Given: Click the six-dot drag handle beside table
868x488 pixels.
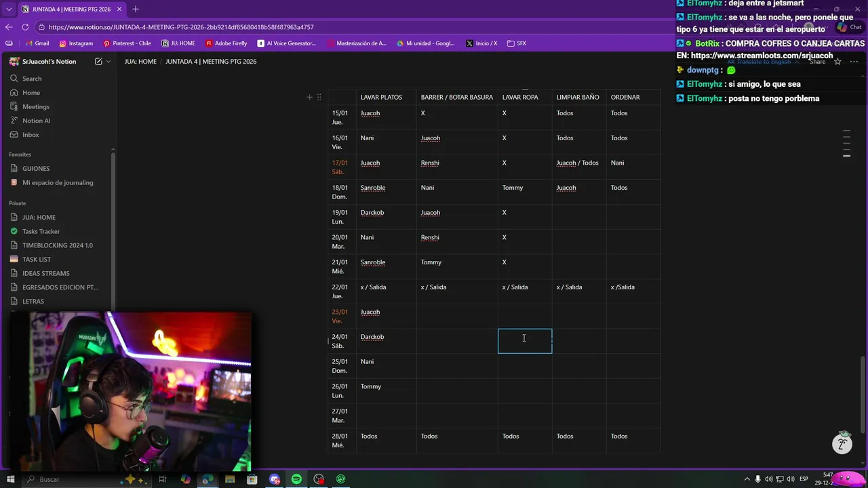Looking at the screenshot, I should (x=319, y=98).
